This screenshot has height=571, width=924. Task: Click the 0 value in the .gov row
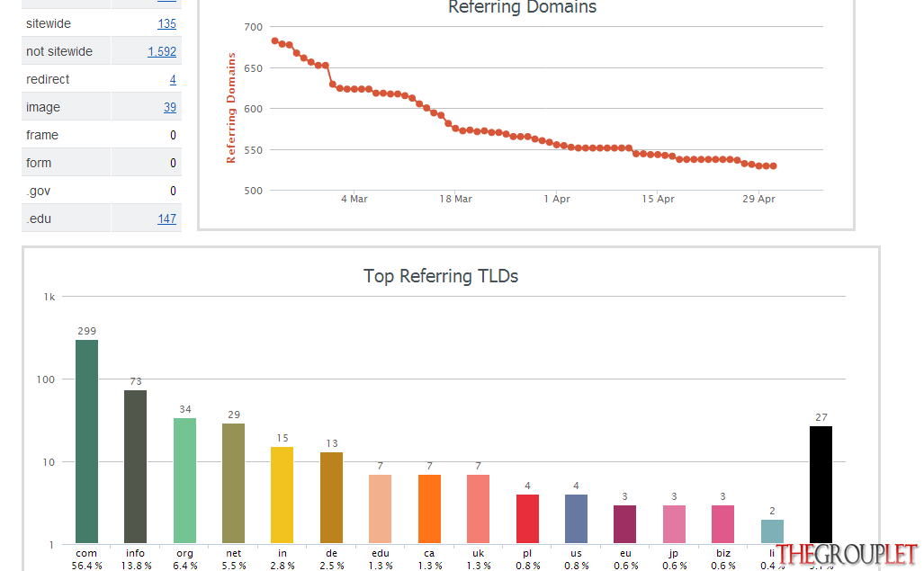pos(173,192)
